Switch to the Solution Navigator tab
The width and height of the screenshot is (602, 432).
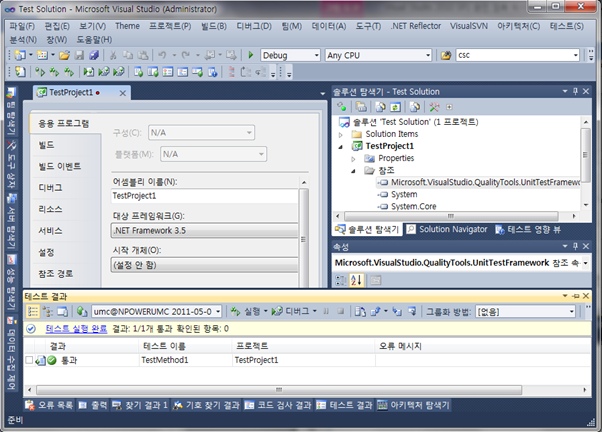pos(447,229)
